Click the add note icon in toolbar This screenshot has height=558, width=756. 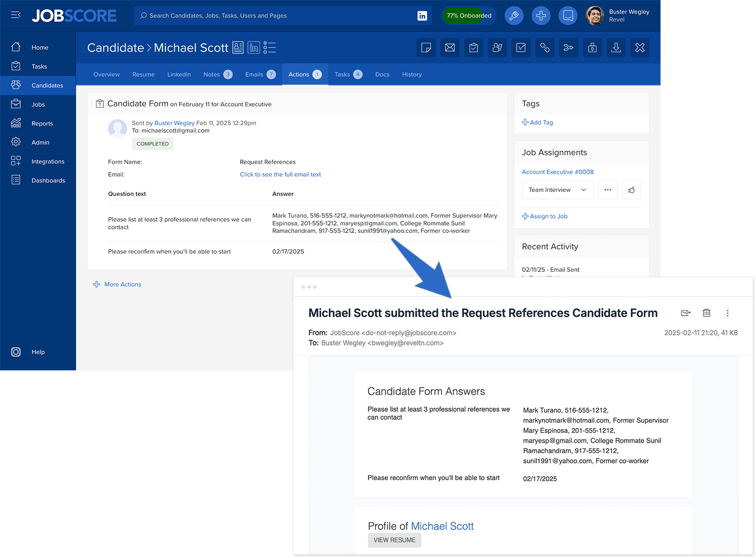tap(426, 48)
